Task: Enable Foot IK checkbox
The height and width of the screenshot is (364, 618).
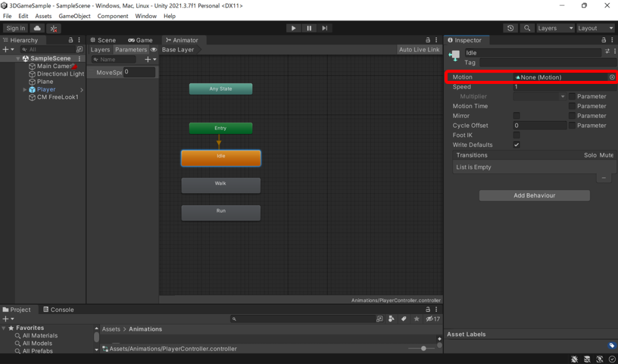Action: tap(517, 135)
